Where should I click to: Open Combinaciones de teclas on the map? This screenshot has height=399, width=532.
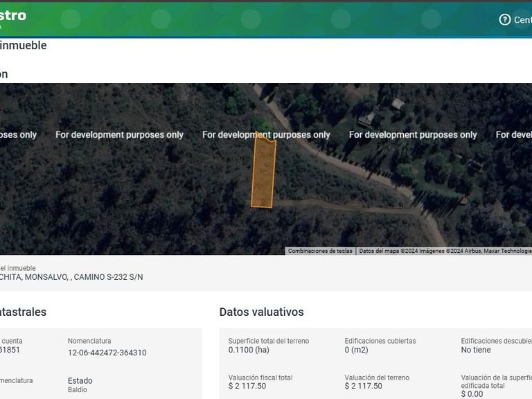tap(320, 251)
